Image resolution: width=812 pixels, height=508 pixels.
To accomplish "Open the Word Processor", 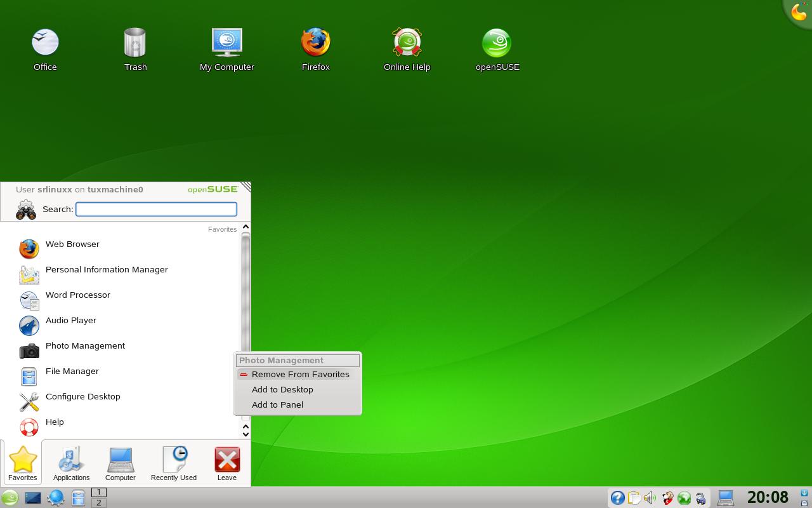I will (77, 295).
